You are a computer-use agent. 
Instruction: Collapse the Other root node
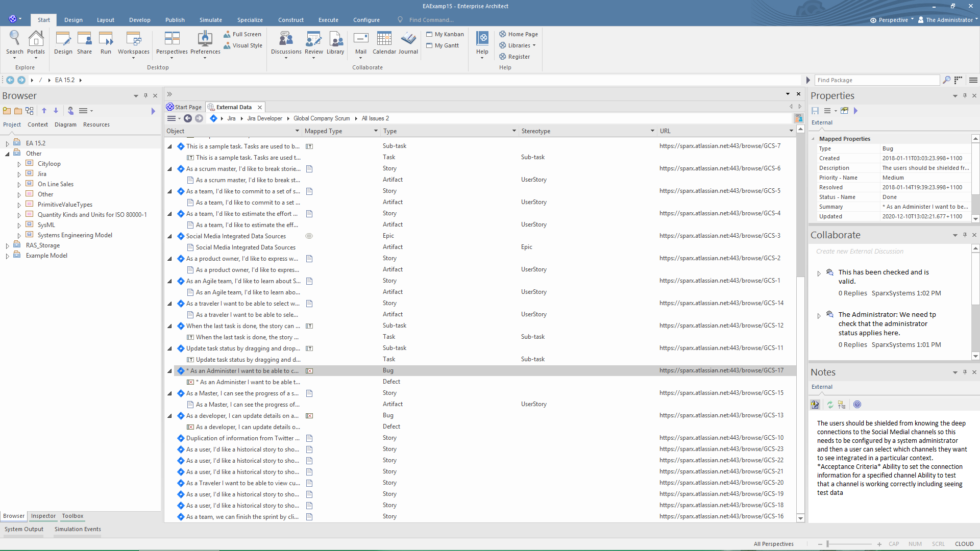tap(7, 154)
